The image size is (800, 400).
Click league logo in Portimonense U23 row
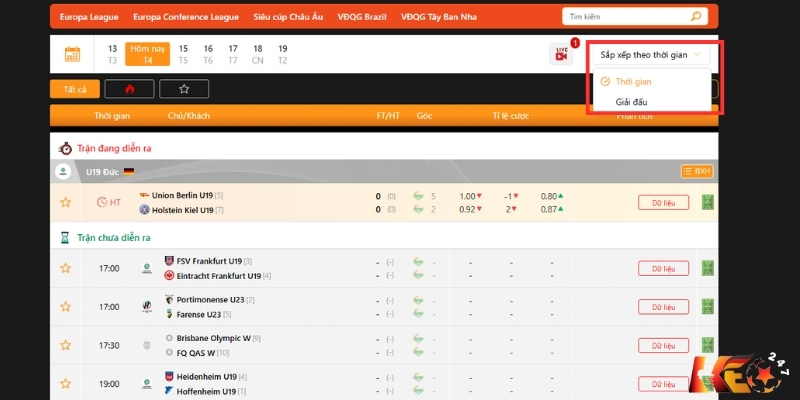[147, 307]
